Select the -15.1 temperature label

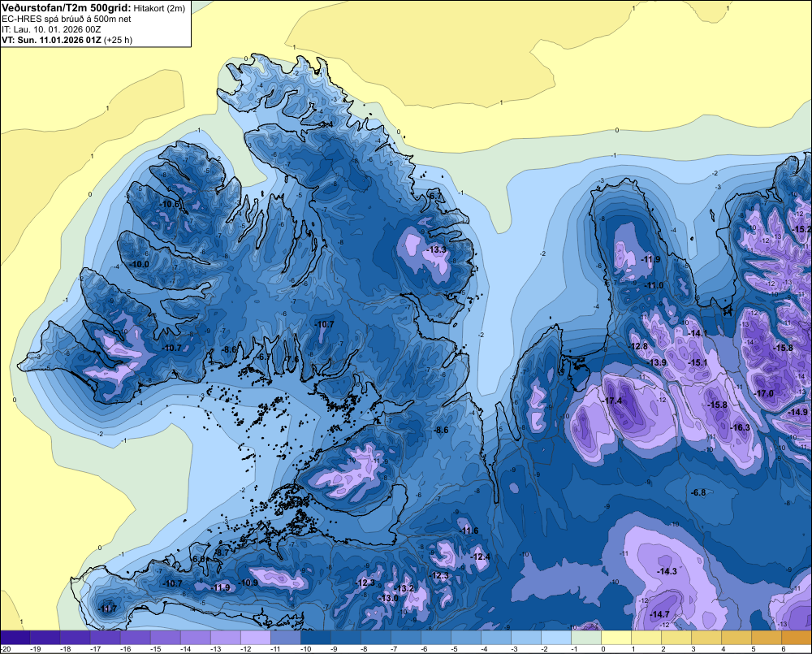point(698,362)
